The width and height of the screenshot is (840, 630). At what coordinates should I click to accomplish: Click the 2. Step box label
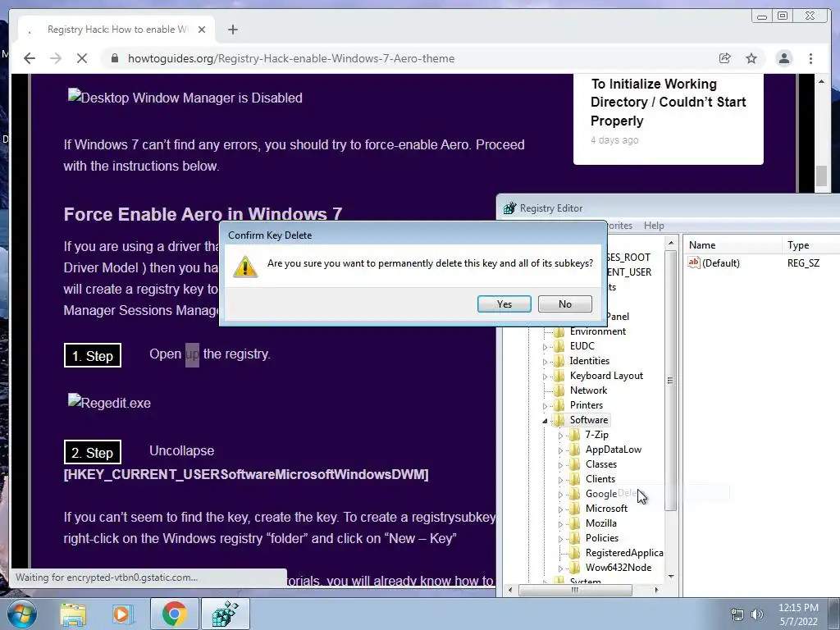click(x=93, y=452)
